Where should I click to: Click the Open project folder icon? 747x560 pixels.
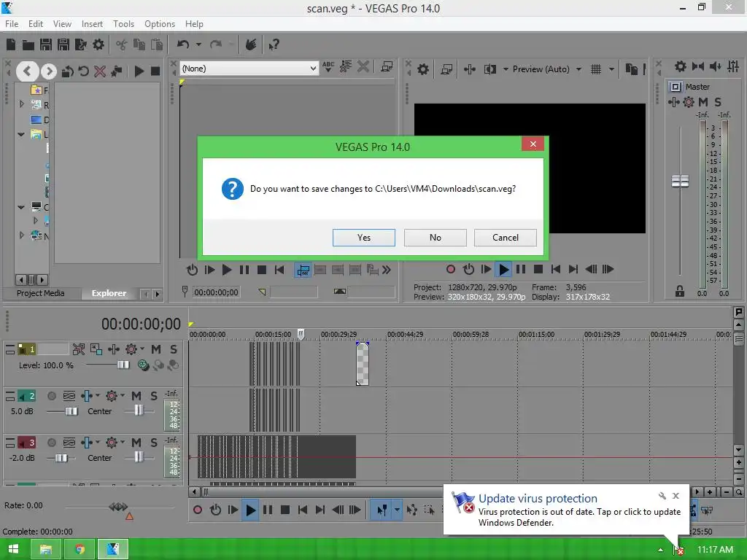point(28,44)
